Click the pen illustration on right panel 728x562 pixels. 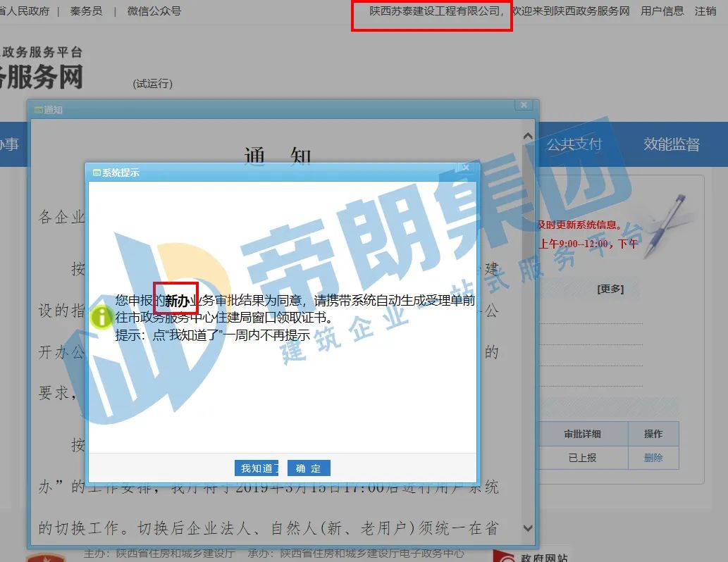[x=665, y=225]
